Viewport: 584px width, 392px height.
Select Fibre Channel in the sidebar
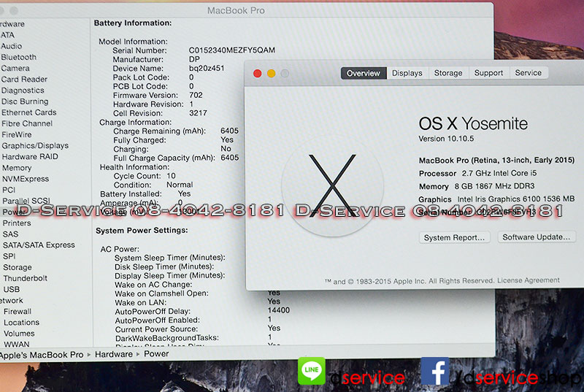pyautogui.click(x=27, y=123)
